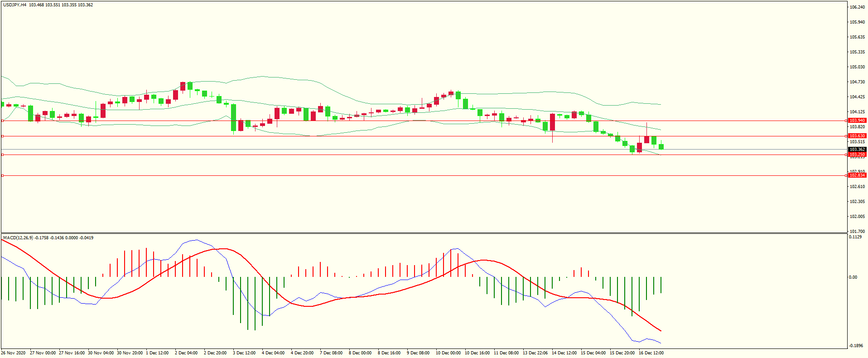The image size is (868, 358).
Task: Click the 102.305 price scale label
Action: pyautogui.click(x=858, y=202)
